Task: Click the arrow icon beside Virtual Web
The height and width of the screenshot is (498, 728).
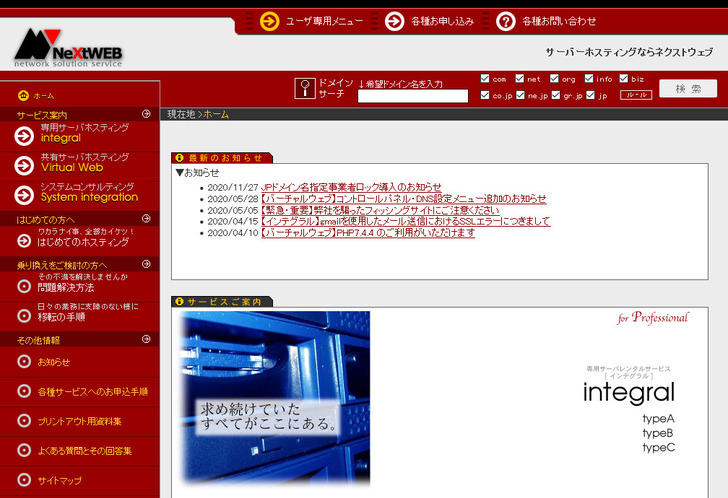Action: (23, 164)
